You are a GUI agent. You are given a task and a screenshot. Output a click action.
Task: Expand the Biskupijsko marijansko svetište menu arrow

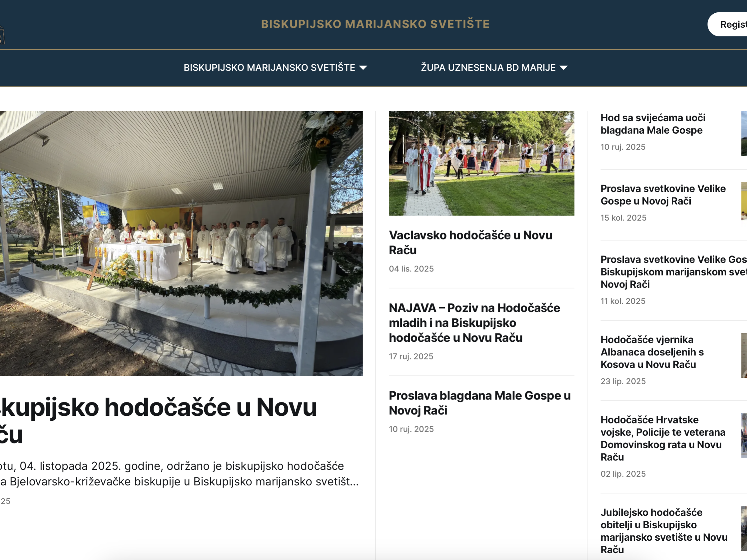tap(363, 68)
